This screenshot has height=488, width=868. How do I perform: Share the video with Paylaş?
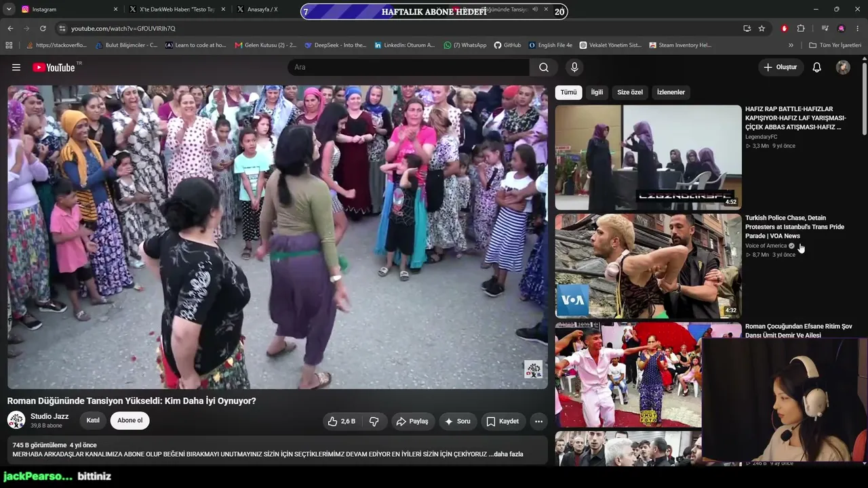(x=412, y=421)
